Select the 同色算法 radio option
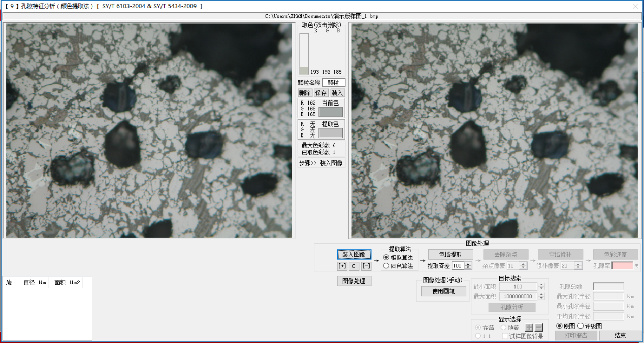This screenshot has width=644, height=343. point(387,266)
